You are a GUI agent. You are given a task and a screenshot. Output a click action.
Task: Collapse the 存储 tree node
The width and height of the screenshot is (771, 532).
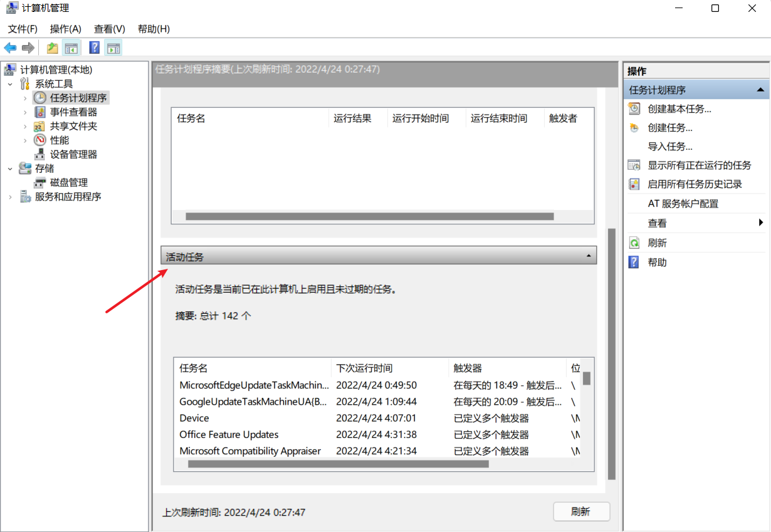pyautogui.click(x=10, y=169)
